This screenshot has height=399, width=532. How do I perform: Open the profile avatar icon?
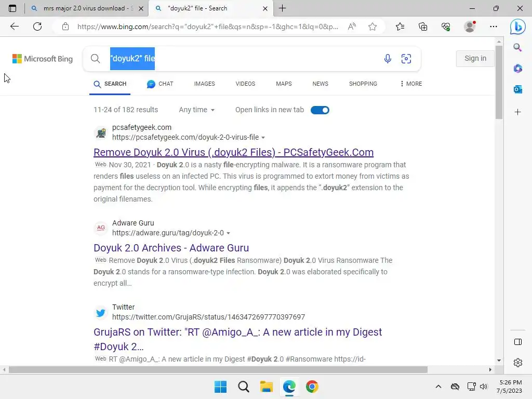pyautogui.click(x=470, y=26)
